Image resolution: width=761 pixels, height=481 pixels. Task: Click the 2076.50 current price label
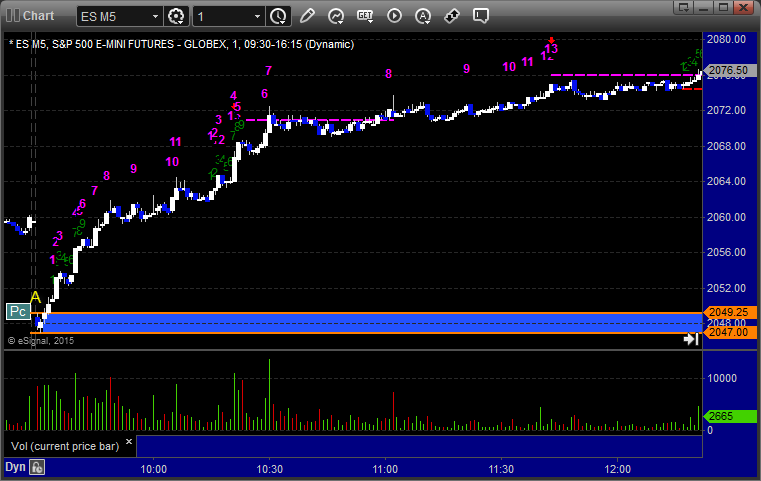pos(725,70)
